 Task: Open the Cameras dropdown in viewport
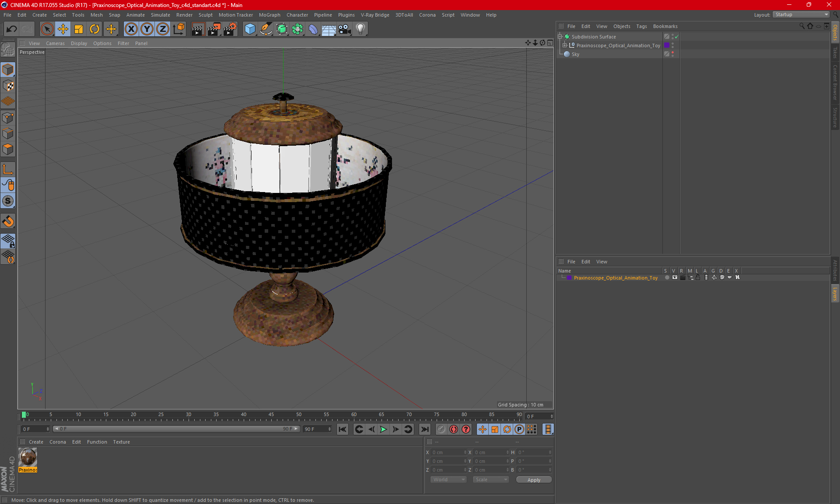(x=55, y=42)
